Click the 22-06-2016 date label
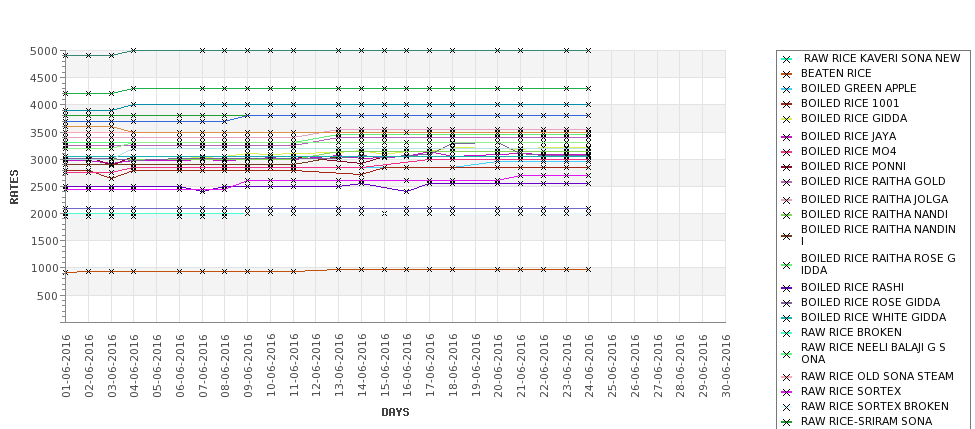This screenshot has height=429, width=975. pos(543,366)
